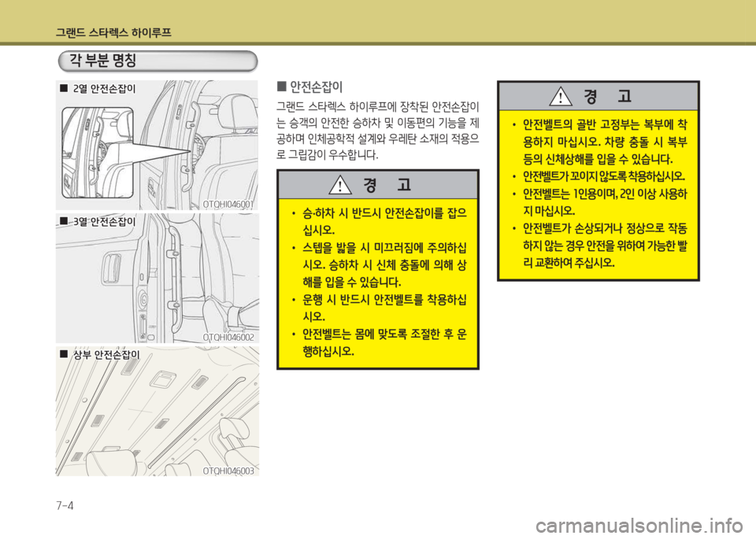This screenshot has width=756, height=539.
Task: Click the paragraph starting 그랜드 스타렉스 하이루프에 장착된
Action: [x=378, y=130]
